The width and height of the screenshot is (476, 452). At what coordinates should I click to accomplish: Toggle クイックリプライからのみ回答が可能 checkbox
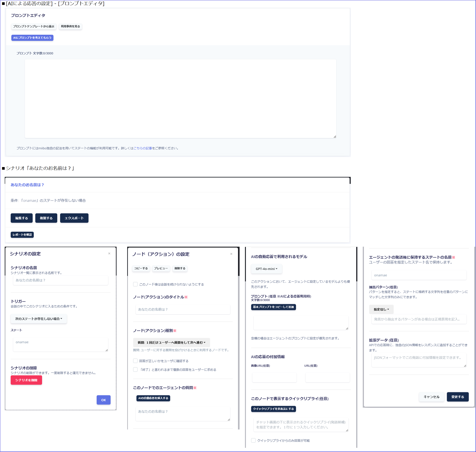point(253,440)
